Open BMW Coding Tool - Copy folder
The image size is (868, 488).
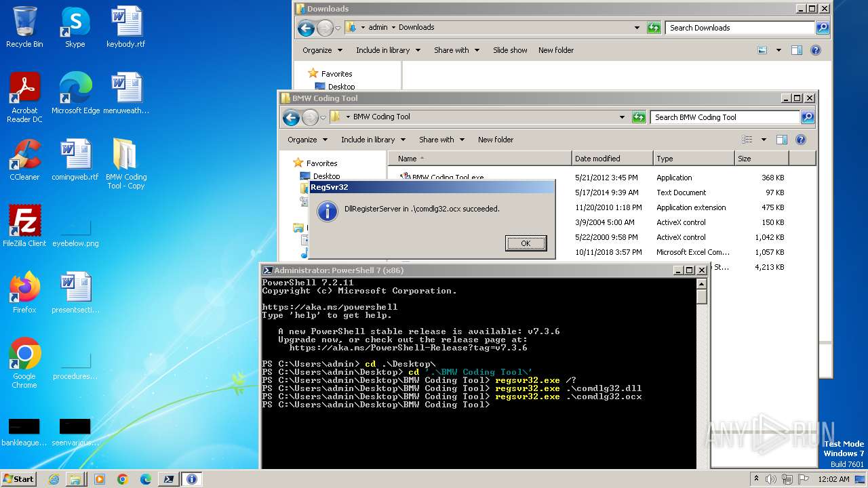(125, 164)
